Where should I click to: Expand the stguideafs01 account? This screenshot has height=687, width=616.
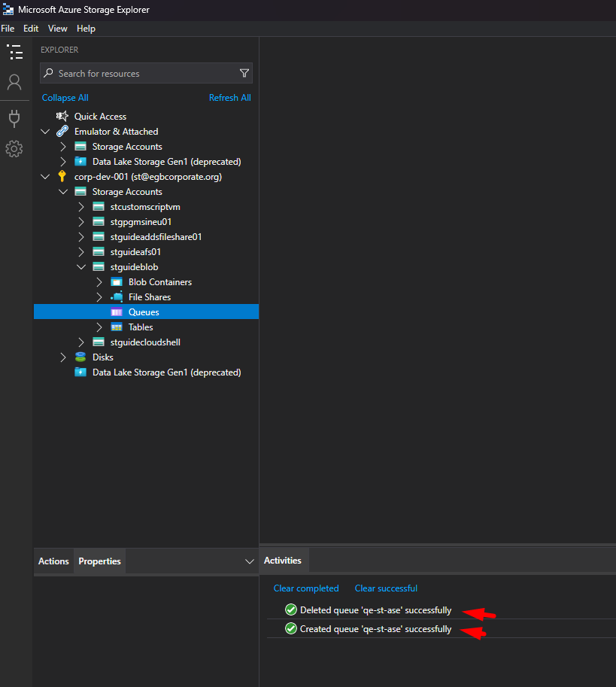point(81,251)
